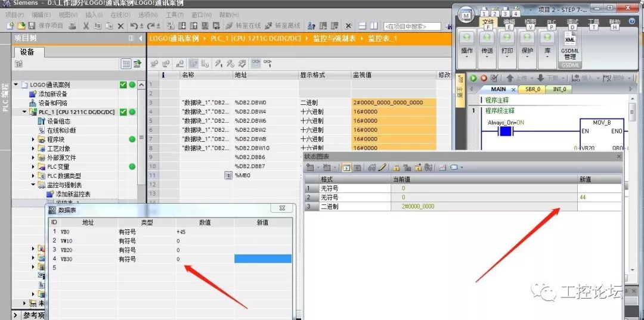The image size is (644, 320).
Task: Click the force lock icon in 状态图表
Action: point(397,167)
